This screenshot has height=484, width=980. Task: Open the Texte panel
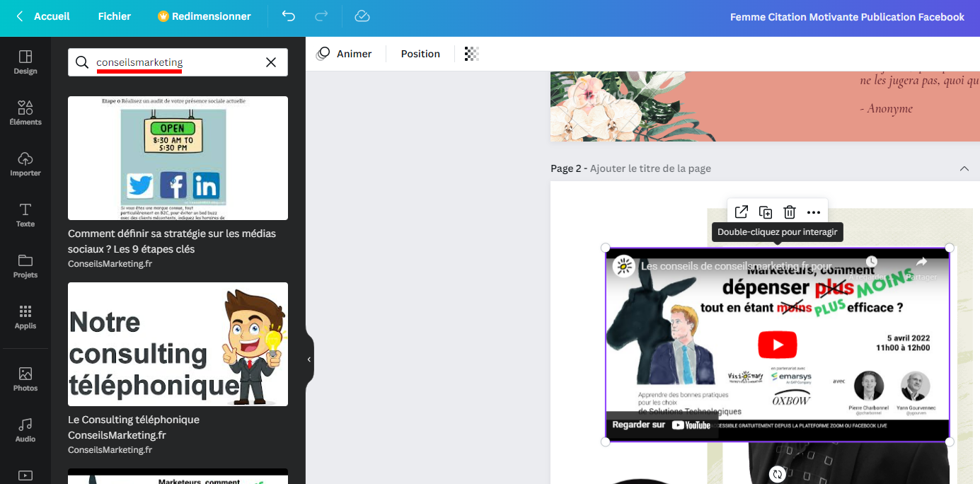click(25, 215)
